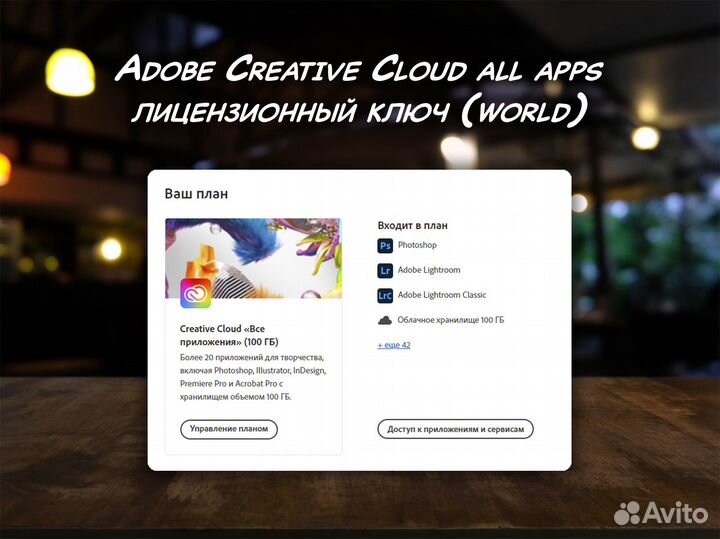The height and width of the screenshot is (539, 720).
Task: Click the cloud storage icon
Action: pos(385,320)
